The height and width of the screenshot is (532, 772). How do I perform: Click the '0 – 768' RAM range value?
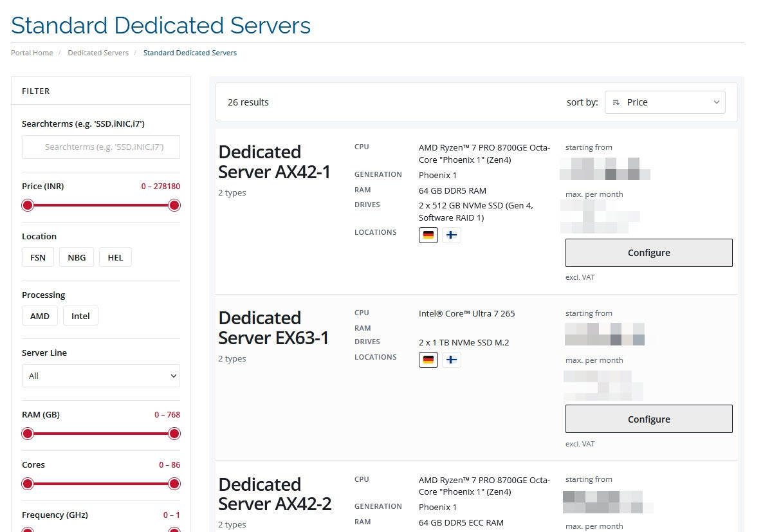point(167,415)
